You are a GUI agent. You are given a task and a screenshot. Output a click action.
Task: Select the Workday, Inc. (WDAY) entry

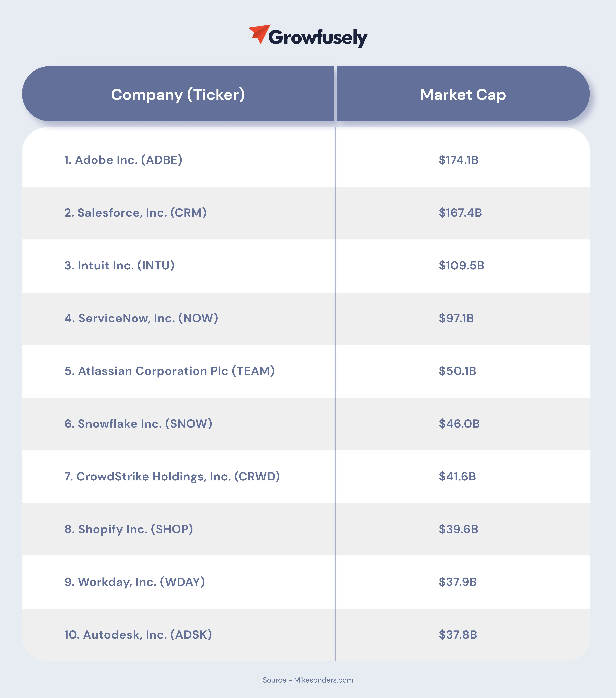coord(135,582)
